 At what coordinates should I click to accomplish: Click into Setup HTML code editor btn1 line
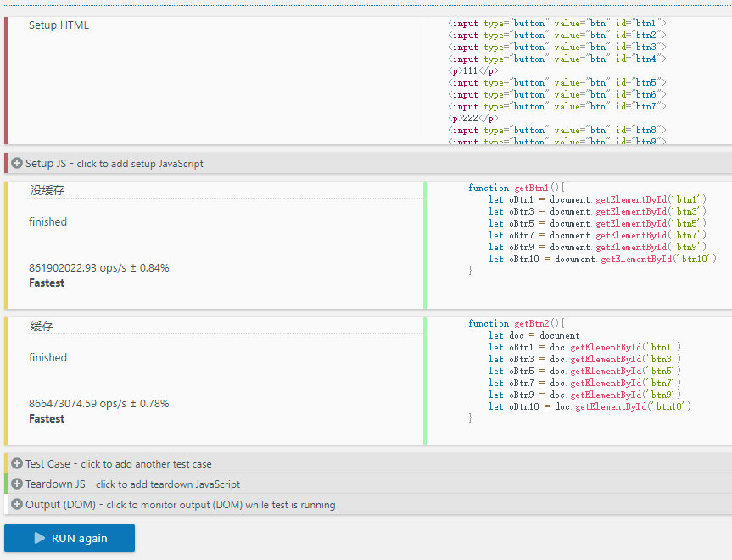557,24
